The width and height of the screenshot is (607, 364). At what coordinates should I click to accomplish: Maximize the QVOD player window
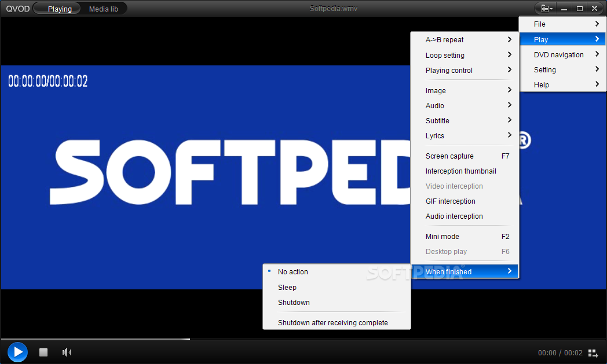point(580,9)
